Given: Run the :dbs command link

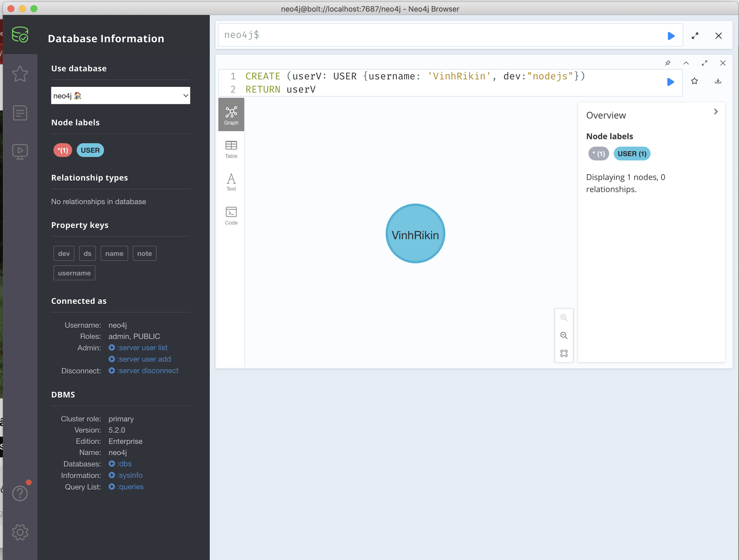Looking at the screenshot, I should point(120,464).
